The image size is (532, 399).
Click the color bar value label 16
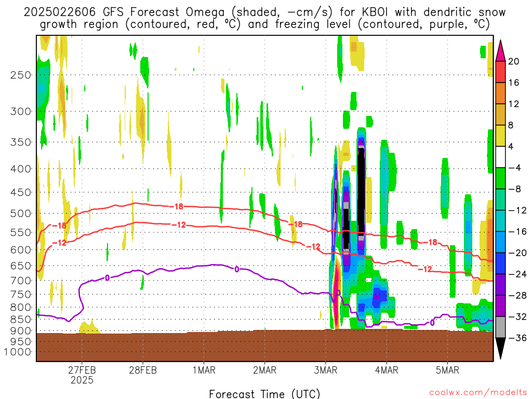pyautogui.click(x=514, y=83)
